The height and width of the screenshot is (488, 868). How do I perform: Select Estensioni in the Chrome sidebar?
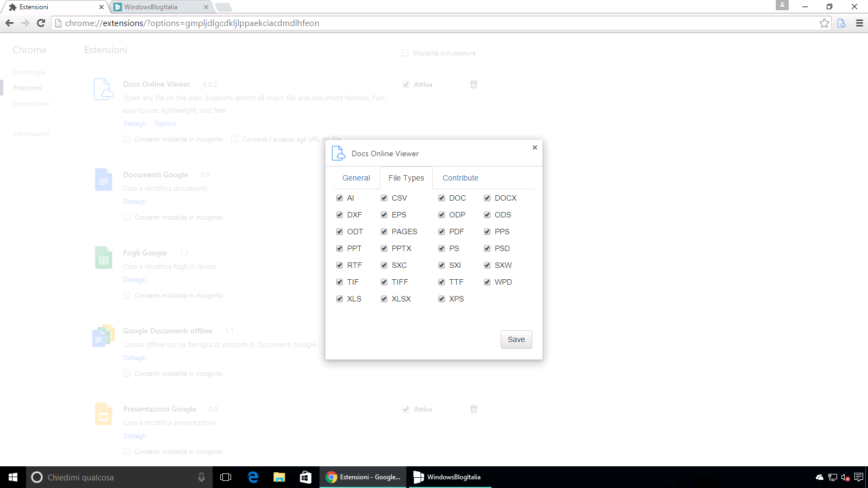(27, 88)
